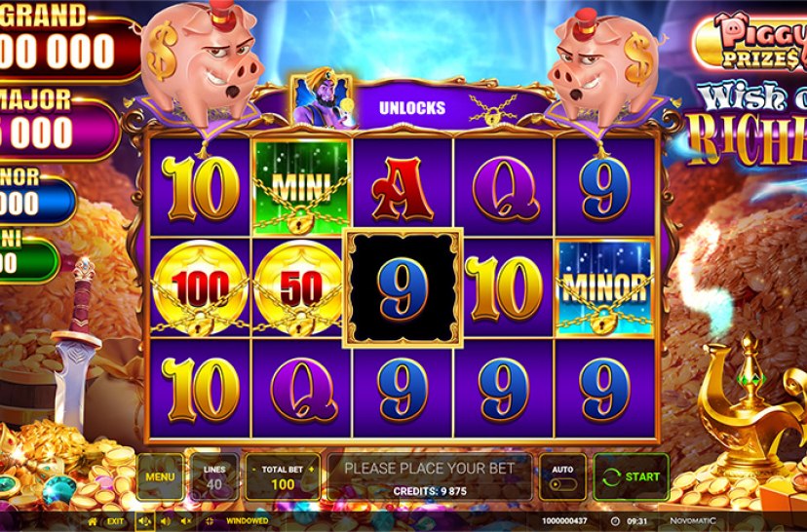Click the windowed mode crosshair icon
807x532 pixels.
[210, 521]
